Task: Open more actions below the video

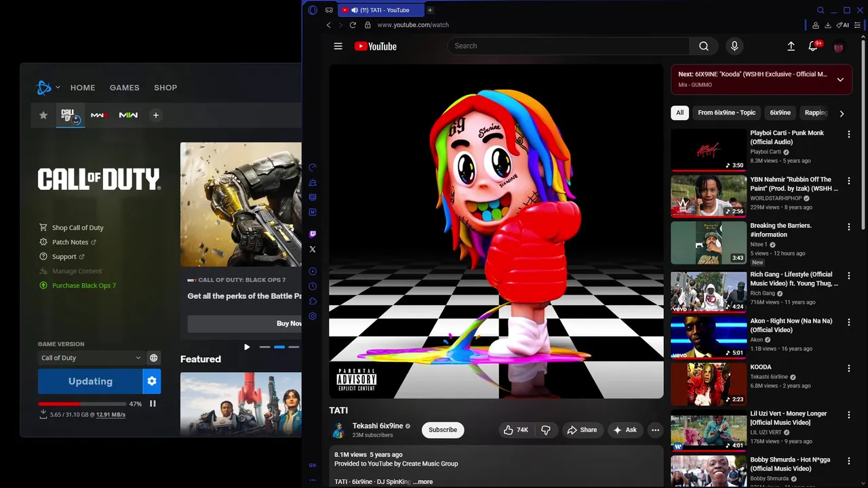Action: point(655,430)
